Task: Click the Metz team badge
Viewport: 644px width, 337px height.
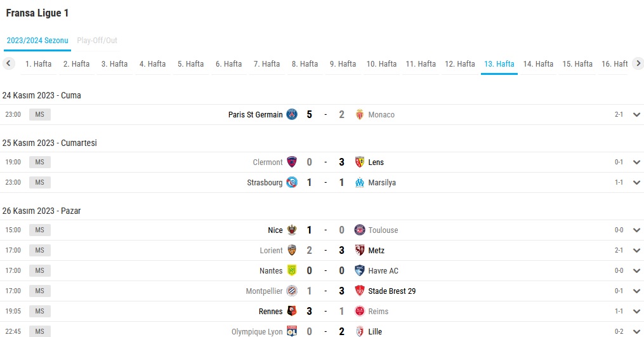Action: tap(359, 250)
